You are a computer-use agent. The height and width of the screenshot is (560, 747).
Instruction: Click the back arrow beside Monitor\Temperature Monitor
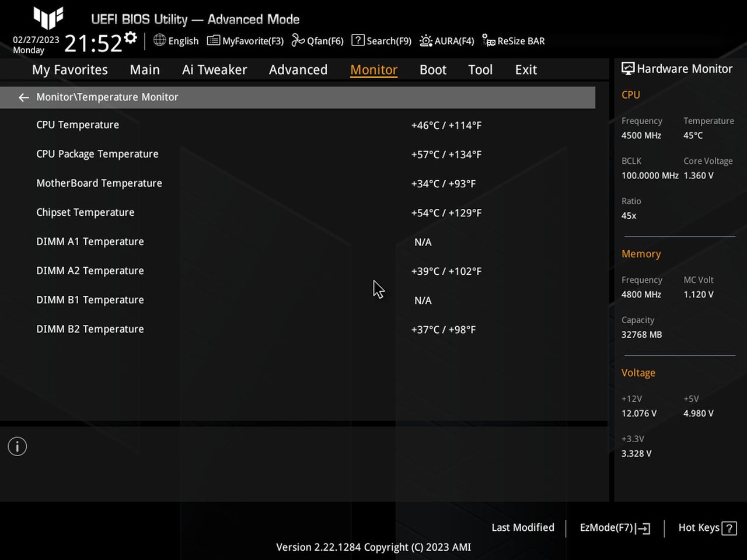pyautogui.click(x=23, y=97)
